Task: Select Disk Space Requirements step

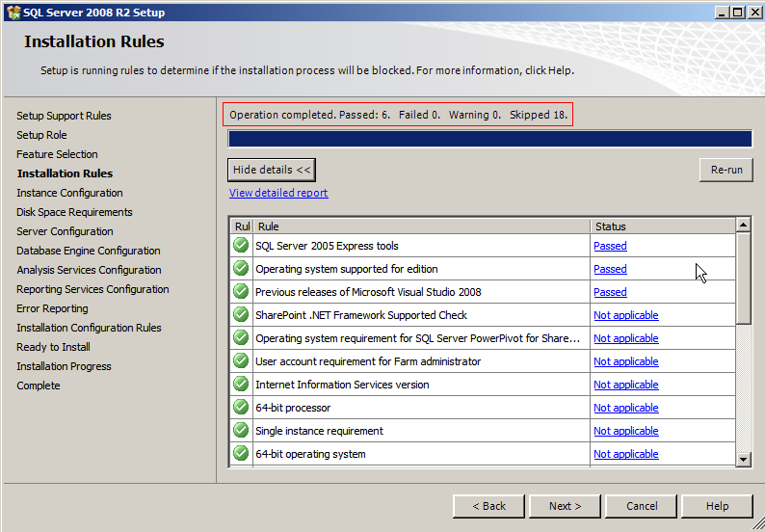Action: pos(74,212)
